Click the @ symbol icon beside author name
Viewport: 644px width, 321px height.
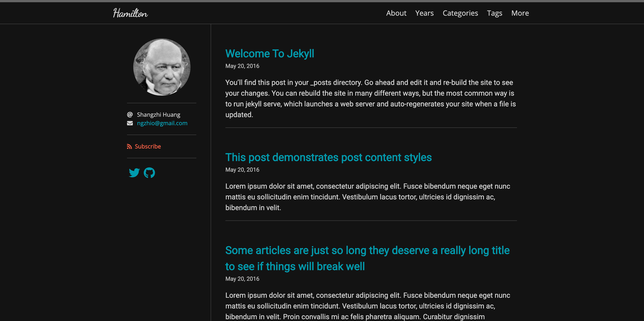click(130, 114)
